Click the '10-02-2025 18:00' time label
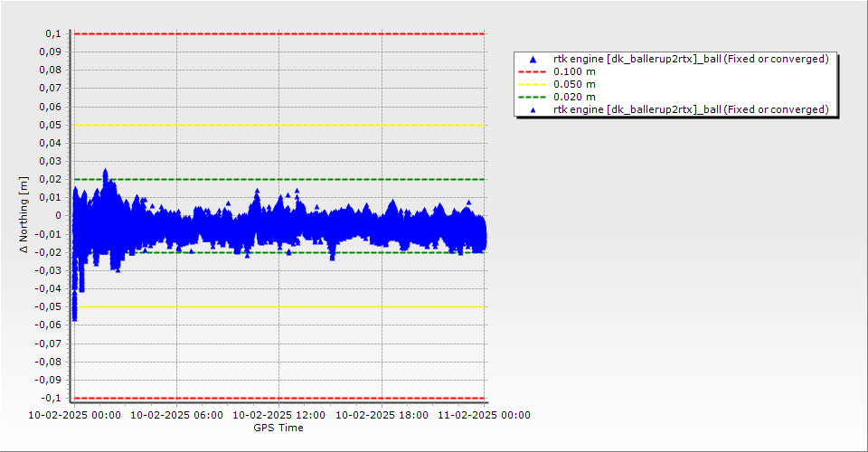Image resolution: width=868 pixels, height=452 pixels. click(x=382, y=415)
